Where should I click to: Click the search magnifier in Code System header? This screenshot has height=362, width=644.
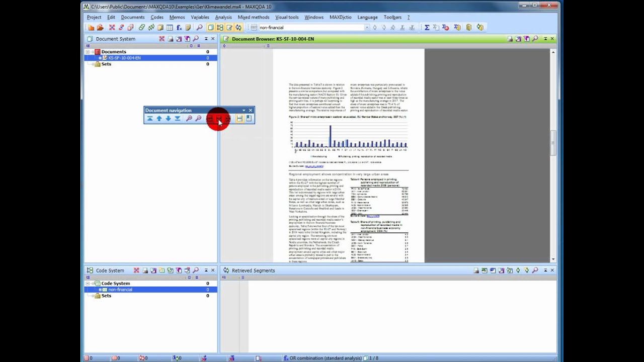tap(196, 270)
